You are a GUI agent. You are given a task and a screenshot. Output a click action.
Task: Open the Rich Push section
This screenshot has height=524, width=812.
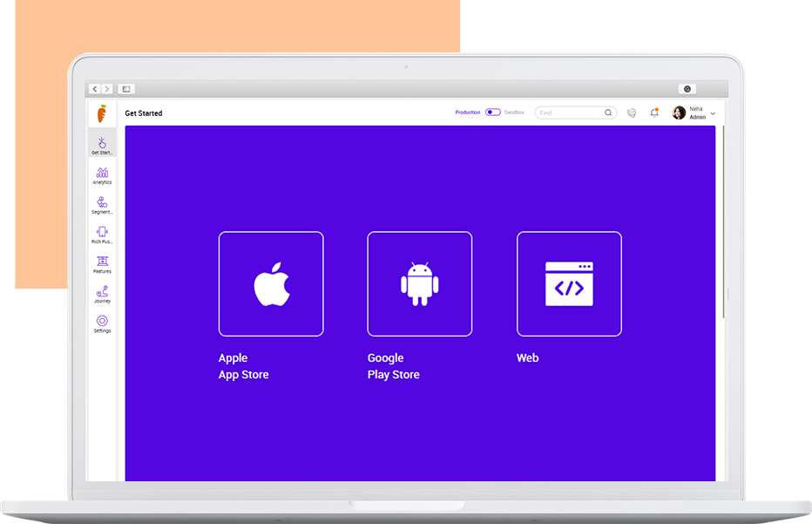[x=102, y=235]
